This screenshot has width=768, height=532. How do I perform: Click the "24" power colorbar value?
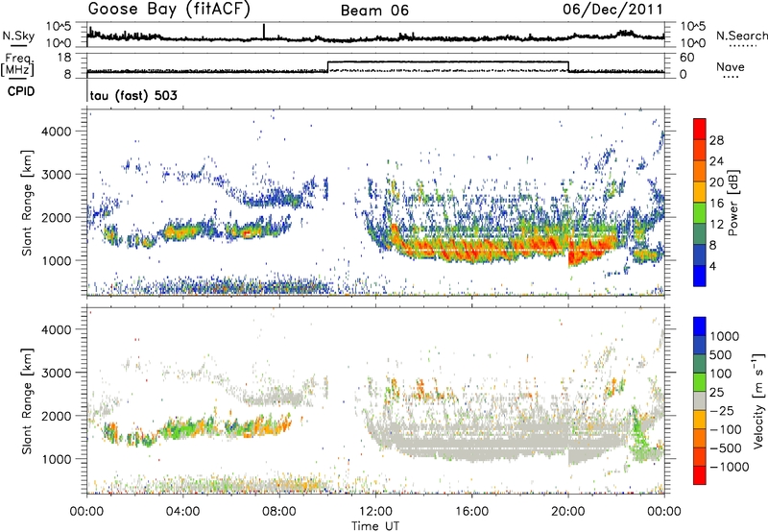(x=716, y=161)
